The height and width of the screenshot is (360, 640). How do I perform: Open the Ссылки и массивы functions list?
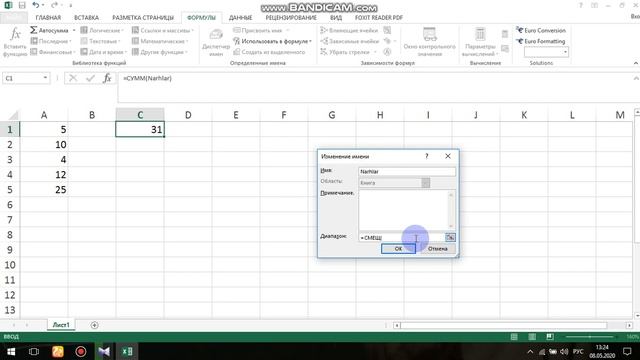(x=162, y=30)
